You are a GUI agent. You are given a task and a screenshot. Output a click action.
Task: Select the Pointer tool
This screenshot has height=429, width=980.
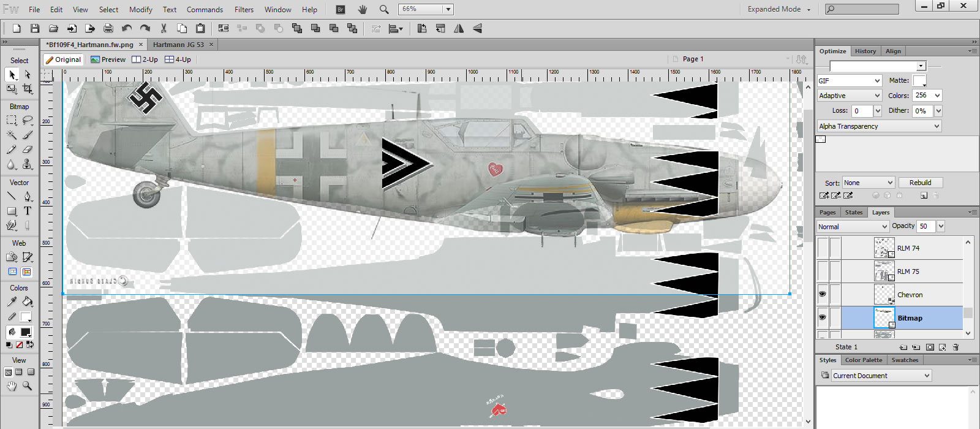point(12,75)
